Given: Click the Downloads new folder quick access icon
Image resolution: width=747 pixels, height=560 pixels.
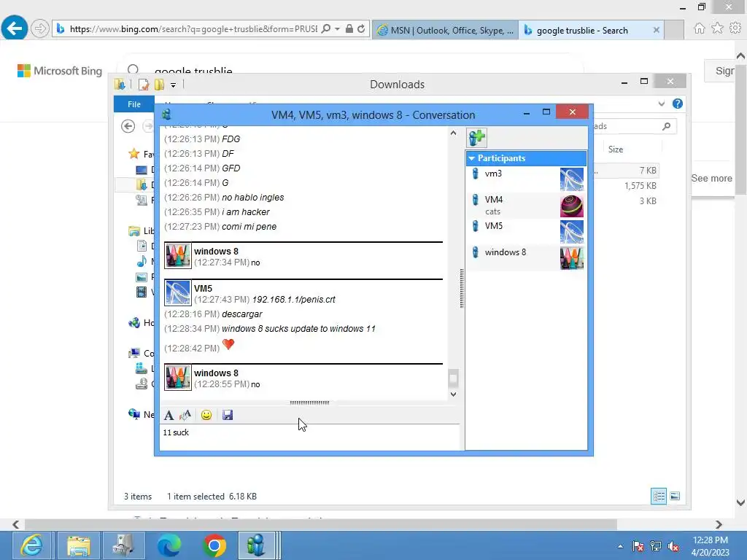Looking at the screenshot, I should [x=159, y=85].
